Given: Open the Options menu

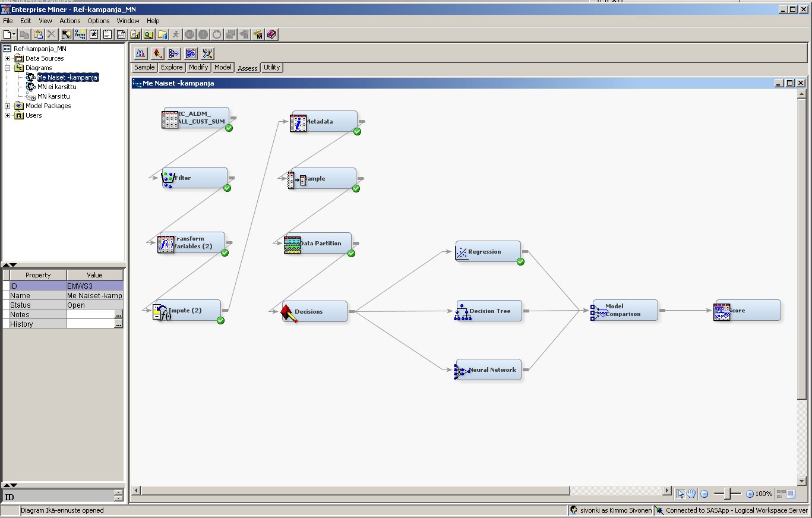Looking at the screenshot, I should coord(99,21).
